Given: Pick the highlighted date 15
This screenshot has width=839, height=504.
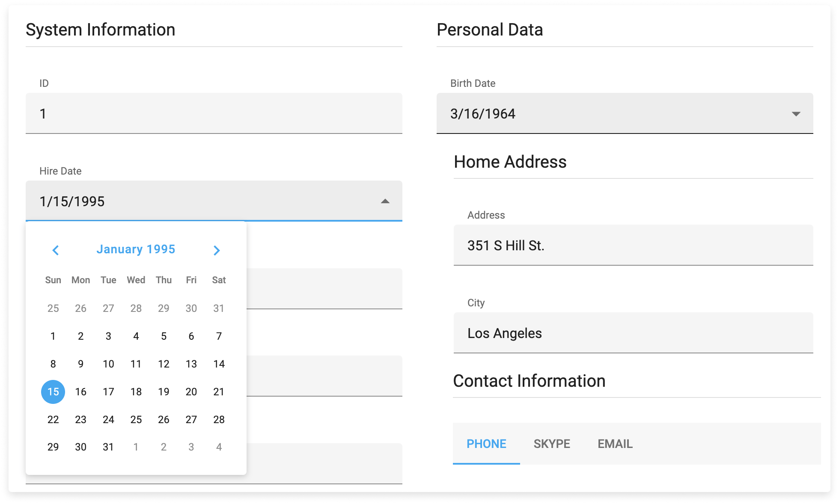Looking at the screenshot, I should pos(53,392).
